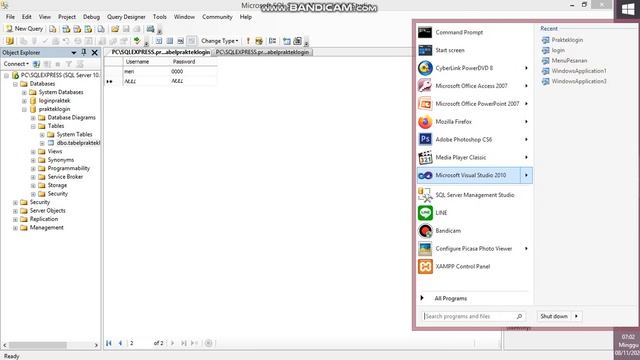Open the Object Explorer window position dropdown
This screenshot has width=640, height=360.
pyautogui.click(x=74, y=53)
